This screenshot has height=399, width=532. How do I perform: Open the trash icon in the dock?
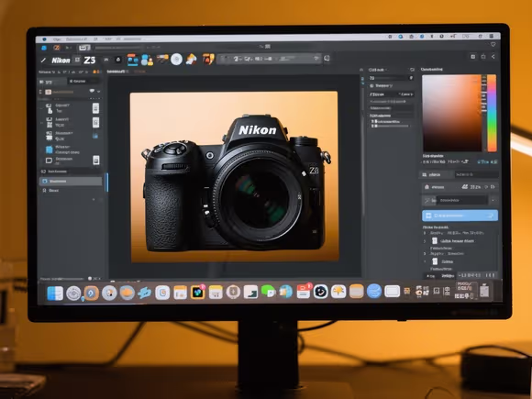(x=484, y=291)
